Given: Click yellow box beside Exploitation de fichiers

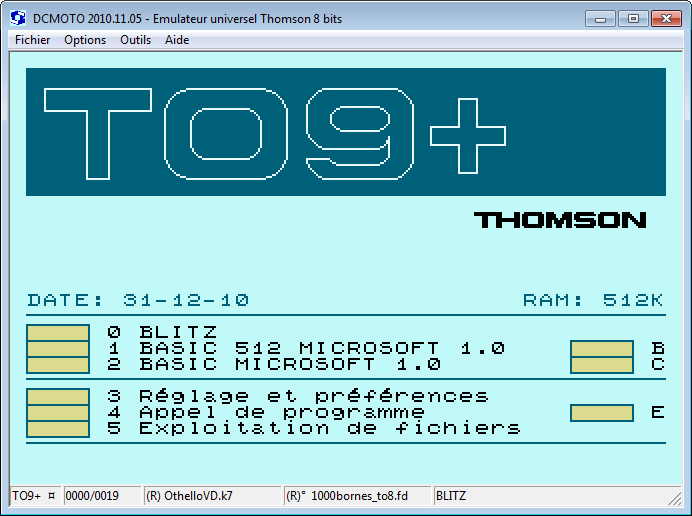Looking at the screenshot, I should [58, 429].
